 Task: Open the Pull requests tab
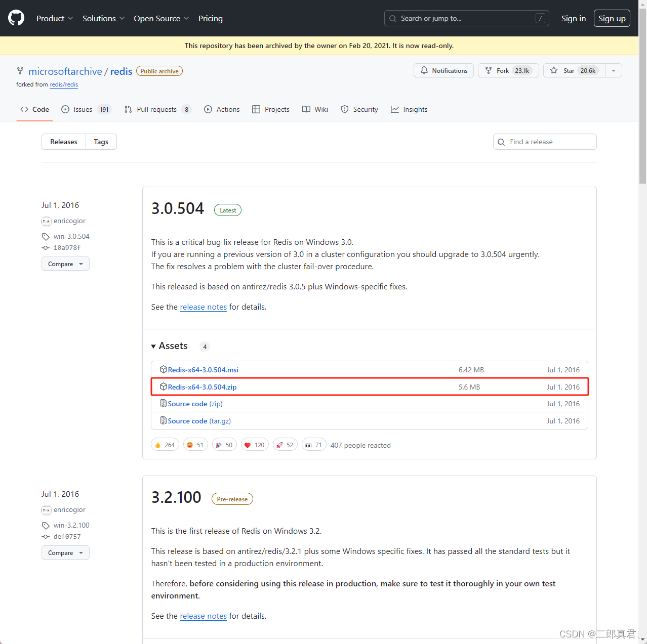pyautogui.click(x=157, y=109)
